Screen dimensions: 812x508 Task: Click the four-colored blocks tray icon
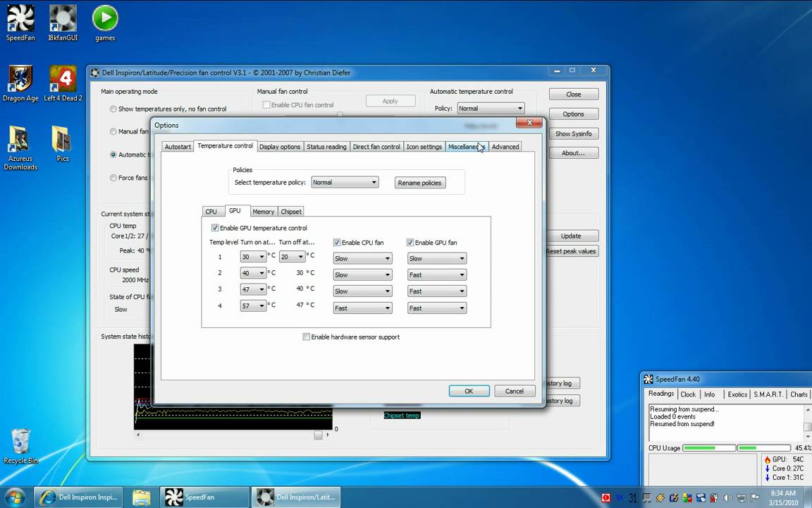[x=687, y=497]
